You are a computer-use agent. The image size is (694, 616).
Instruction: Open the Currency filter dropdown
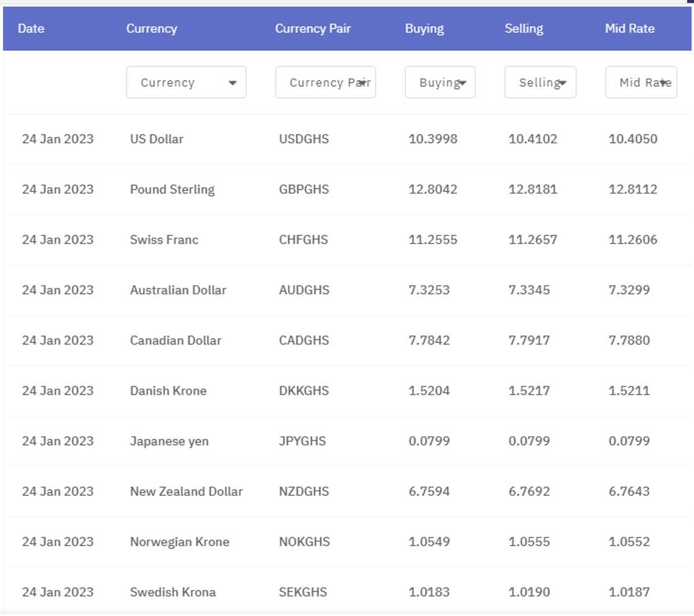click(186, 82)
